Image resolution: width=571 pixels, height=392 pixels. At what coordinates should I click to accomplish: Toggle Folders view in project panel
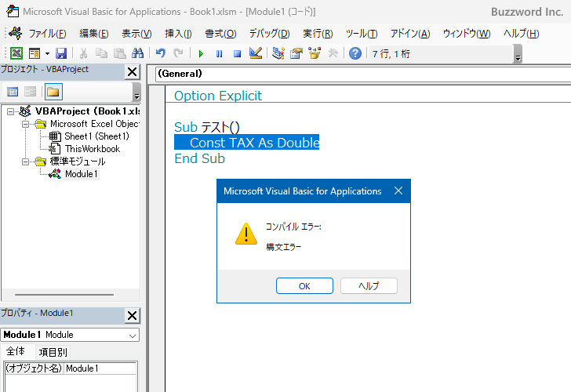tap(53, 92)
